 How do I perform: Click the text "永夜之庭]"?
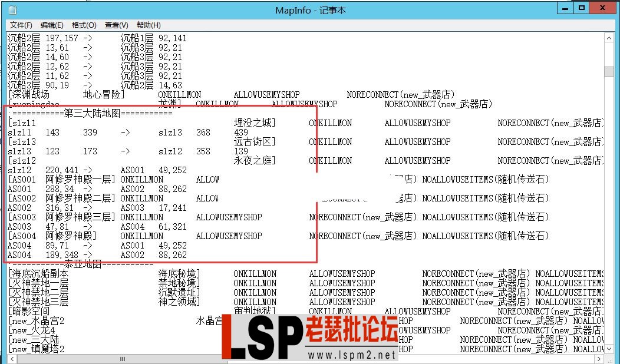255,161
